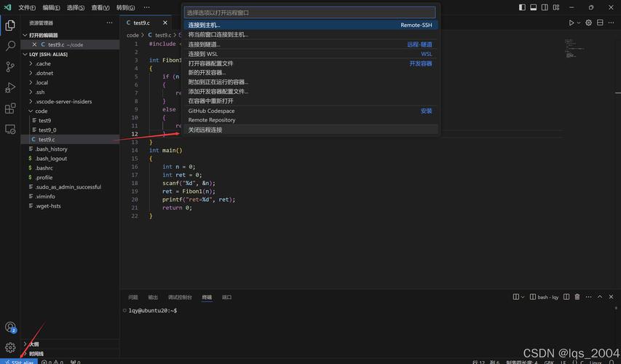Open run options dropdown arrow
The width and height of the screenshot is (621, 364).
point(579,23)
